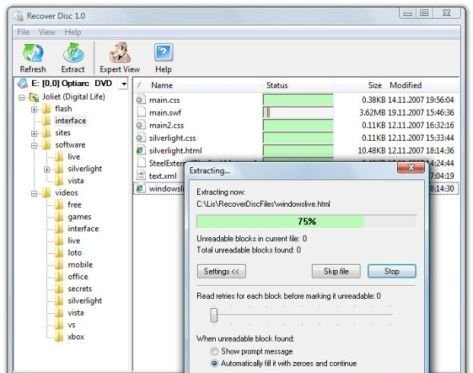
Task: Select the main.swf file name
Action: pos(165,113)
